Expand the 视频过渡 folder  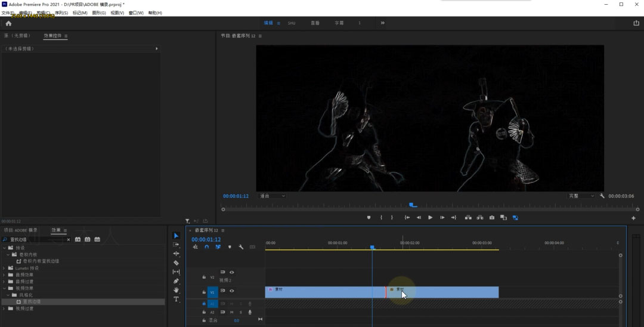(4, 309)
